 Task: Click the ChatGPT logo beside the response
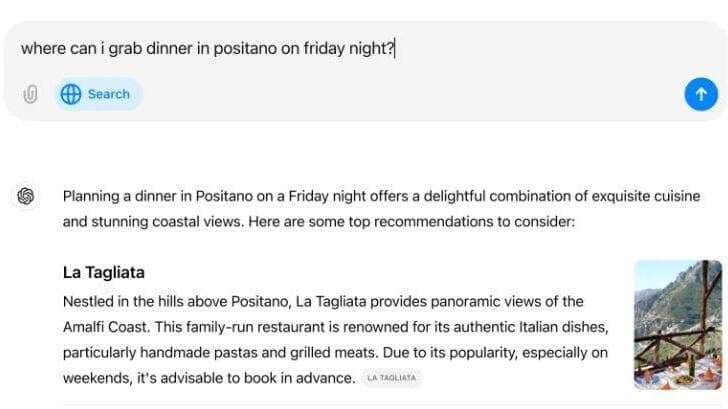[26, 196]
